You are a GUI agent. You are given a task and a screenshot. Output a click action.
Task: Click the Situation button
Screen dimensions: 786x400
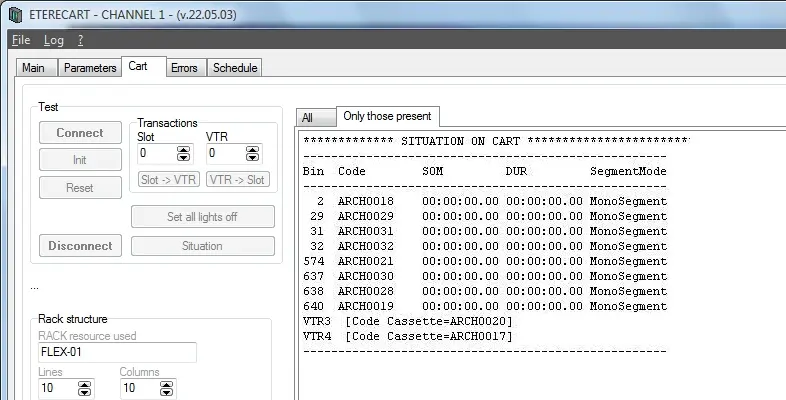click(202, 246)
